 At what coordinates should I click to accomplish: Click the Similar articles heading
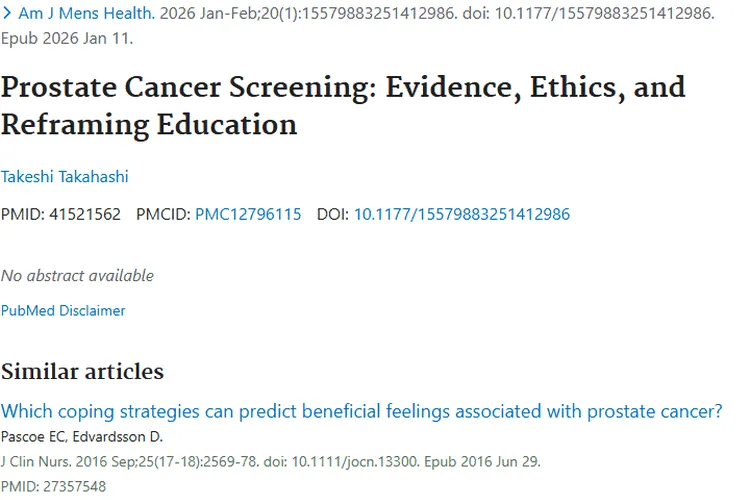click(82, 372)
